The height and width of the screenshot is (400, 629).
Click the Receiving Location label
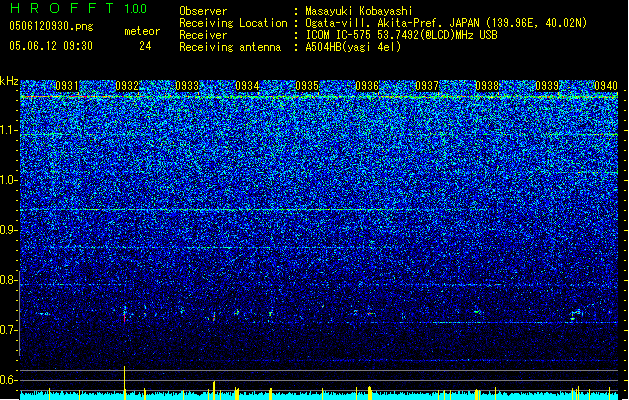(x=233, y=23)
